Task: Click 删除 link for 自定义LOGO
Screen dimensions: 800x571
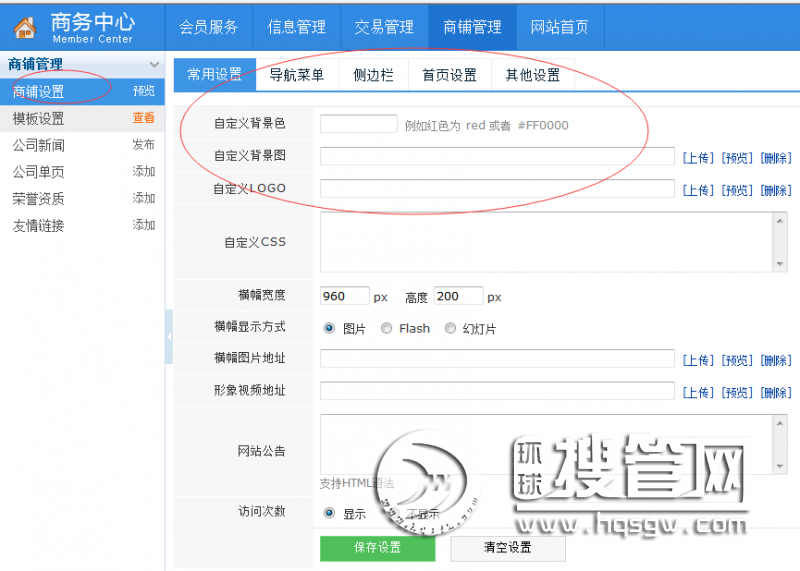Action: (775, 190)
